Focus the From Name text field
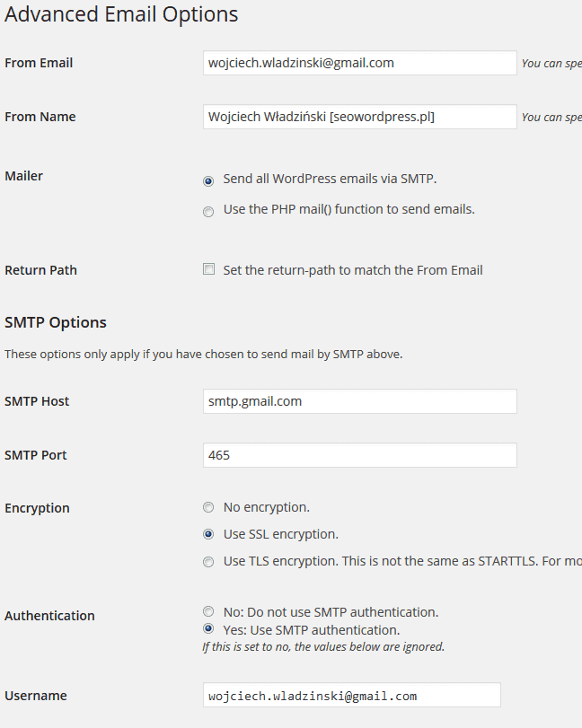 360,117
